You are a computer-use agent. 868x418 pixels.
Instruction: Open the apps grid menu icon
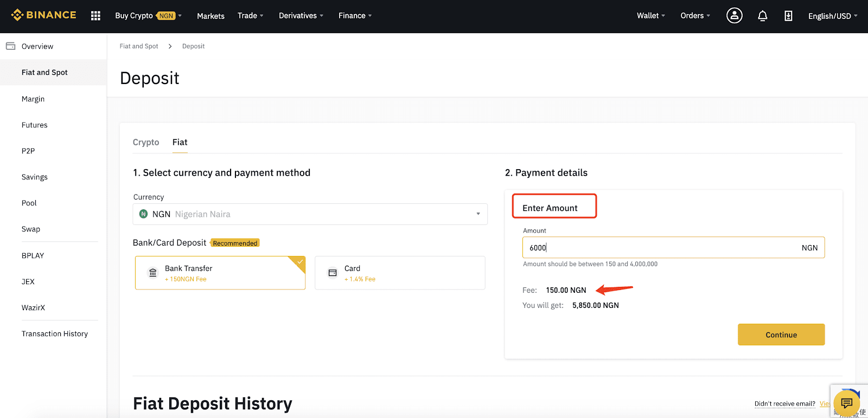(95, 16)
